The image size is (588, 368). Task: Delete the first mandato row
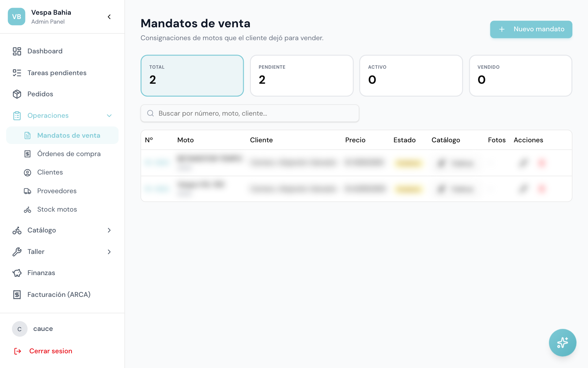[542, 163]
